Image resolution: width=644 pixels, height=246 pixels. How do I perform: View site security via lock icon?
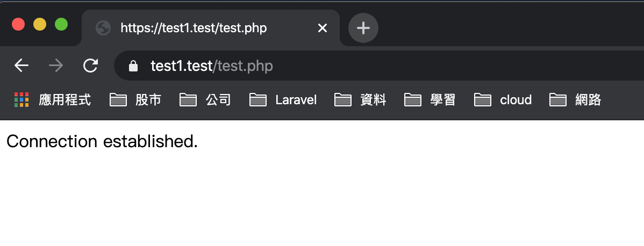click(x=133, y=66)
